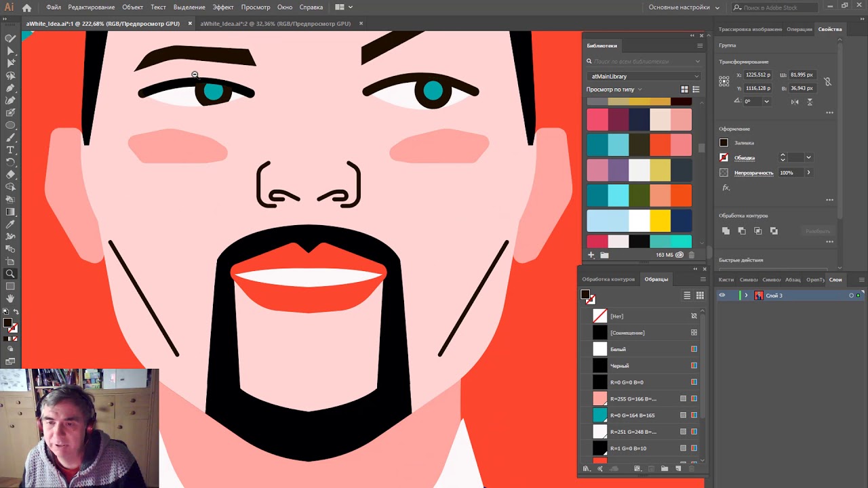
Task: Open the Файл menu
Action: click(x=54, y=7)
